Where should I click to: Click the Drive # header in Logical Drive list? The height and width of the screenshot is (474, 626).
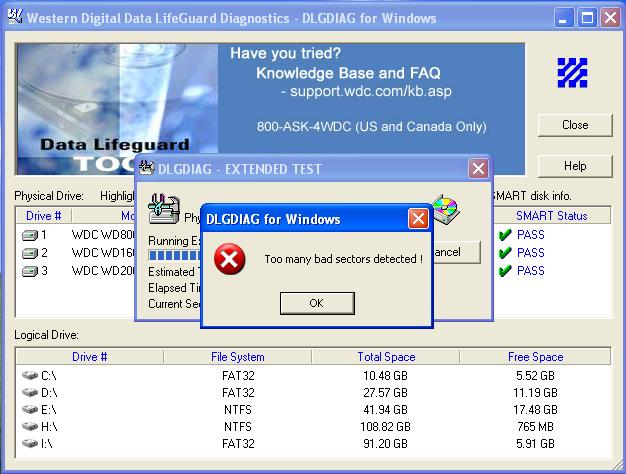click(x=89, y=357)
